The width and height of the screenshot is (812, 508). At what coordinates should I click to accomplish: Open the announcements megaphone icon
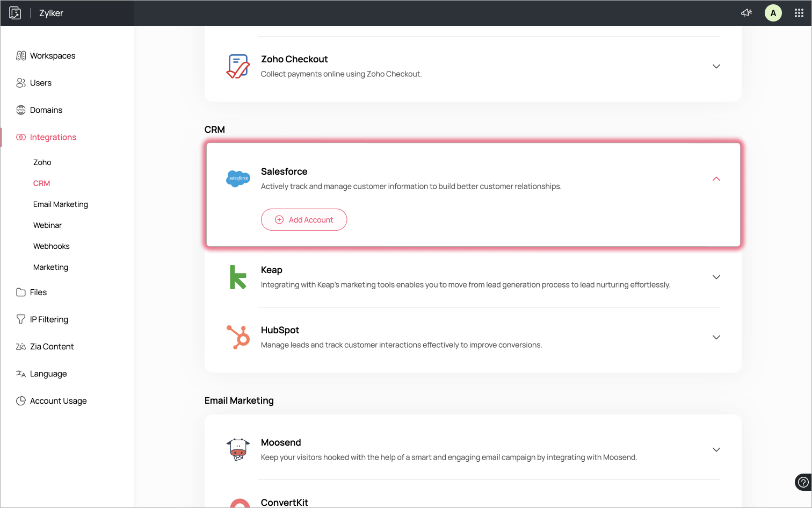coord(746,13)
